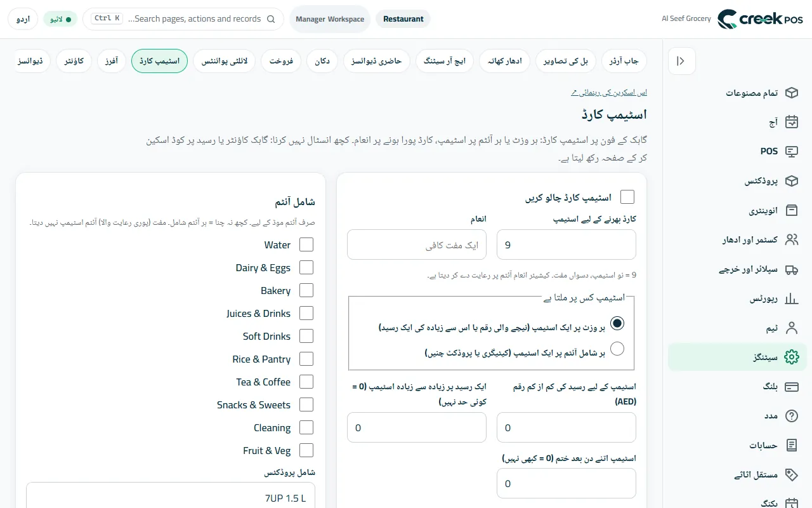
Task: Open the screen guide link
Action: click(x=609, y=93)
